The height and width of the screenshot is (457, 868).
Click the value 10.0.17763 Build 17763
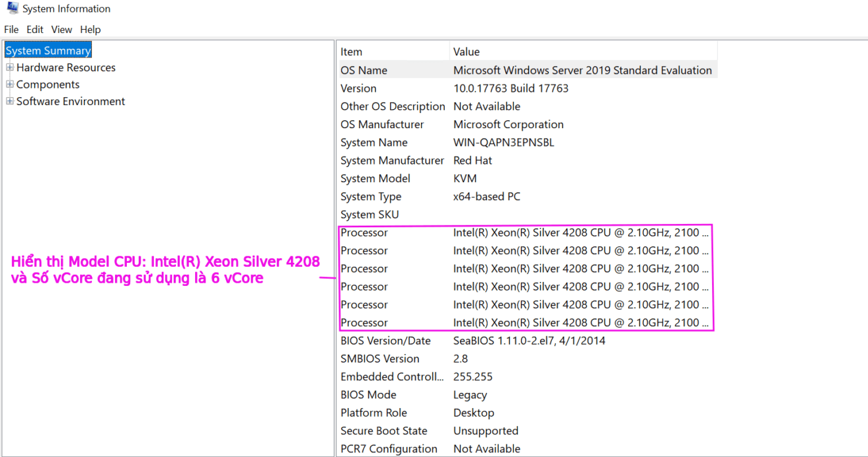click(x=511, y=88)
